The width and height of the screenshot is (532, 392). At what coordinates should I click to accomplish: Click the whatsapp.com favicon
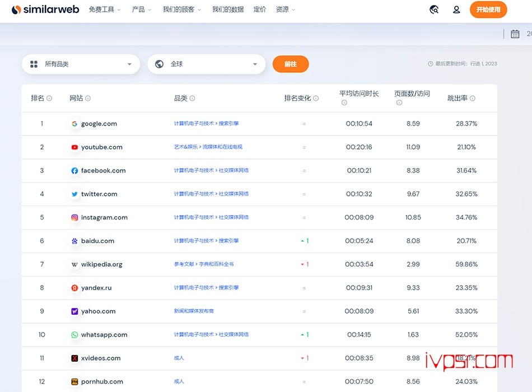coord(74,335)
